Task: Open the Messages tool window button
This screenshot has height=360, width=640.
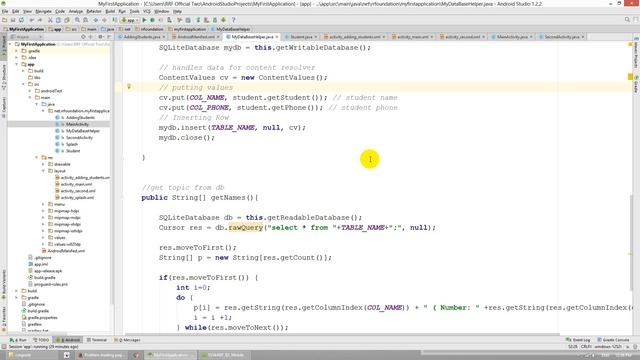Action: (x=127, y=340)
